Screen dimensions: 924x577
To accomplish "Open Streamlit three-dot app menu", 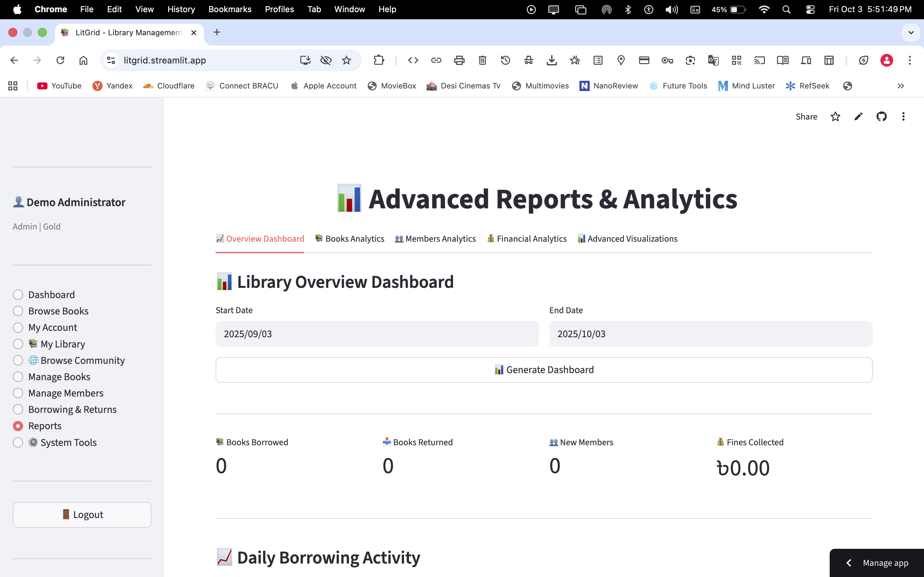I will [x=903, y=116].
